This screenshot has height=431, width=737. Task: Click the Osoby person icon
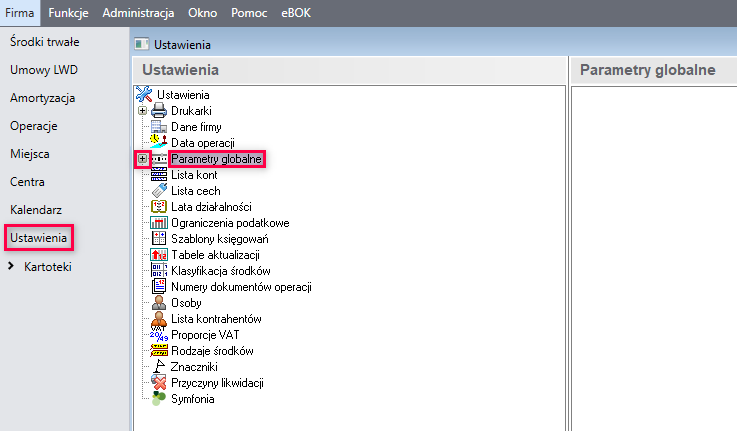pyautogui.click(x=159, y=303)
